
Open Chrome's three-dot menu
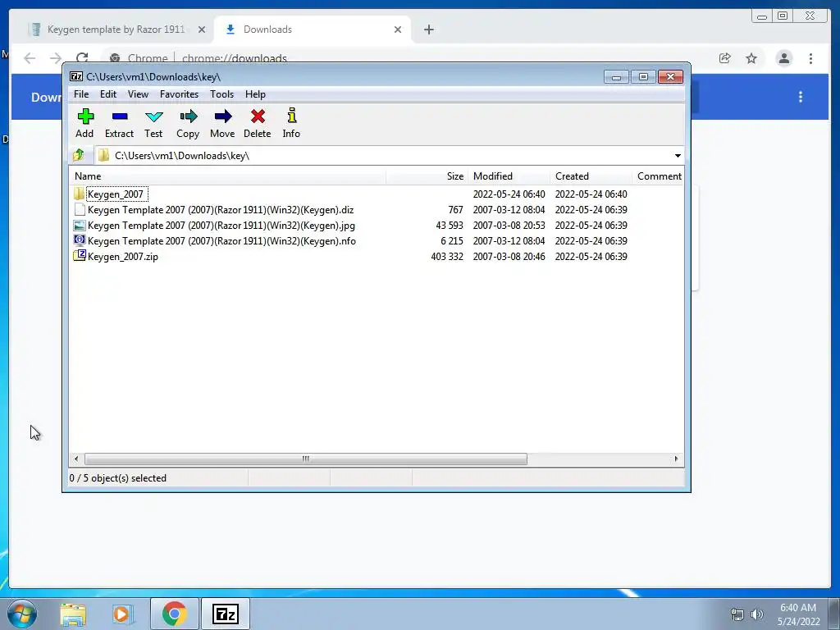coord(811,58)
